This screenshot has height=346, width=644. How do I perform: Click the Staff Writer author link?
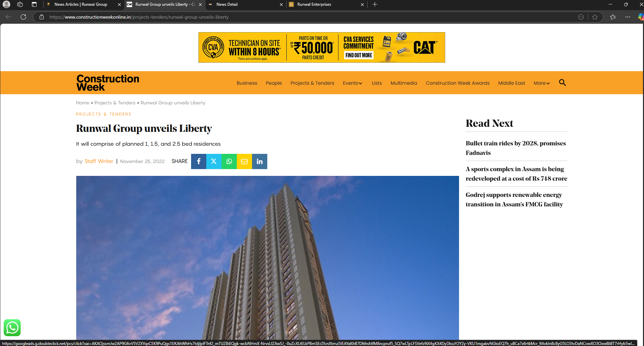99,161
